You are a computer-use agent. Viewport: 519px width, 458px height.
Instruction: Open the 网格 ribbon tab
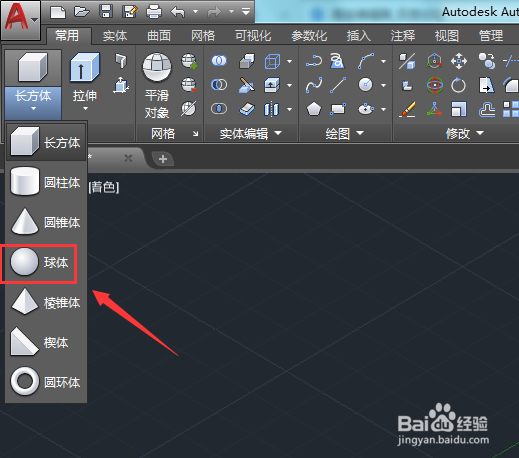(203, 36)
